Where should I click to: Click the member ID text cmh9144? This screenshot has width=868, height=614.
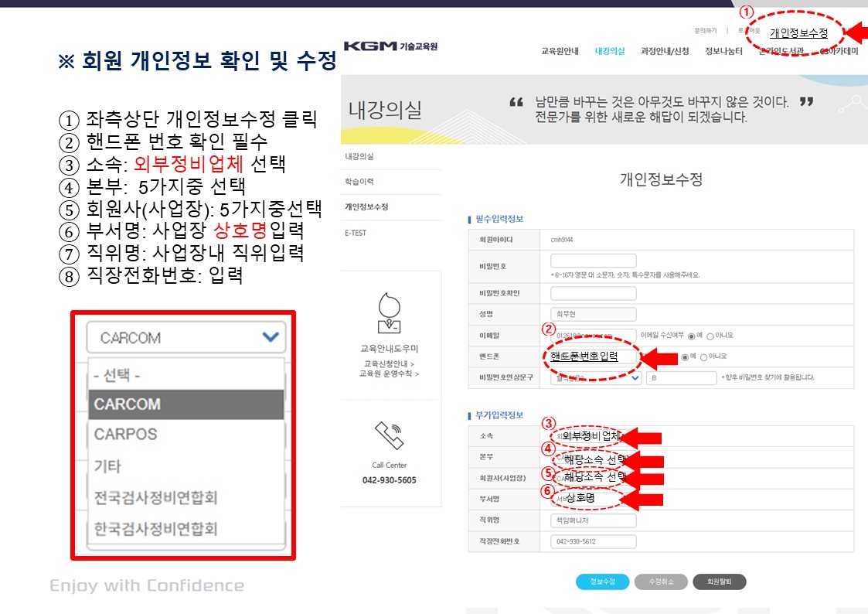(561, 240)
